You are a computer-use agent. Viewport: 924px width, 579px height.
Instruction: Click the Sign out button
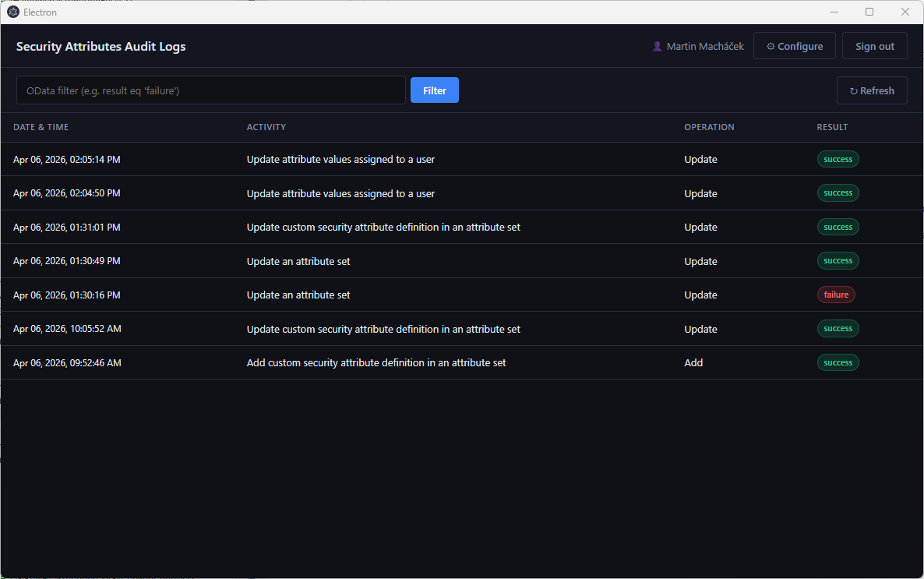click(x=874, y=46)
